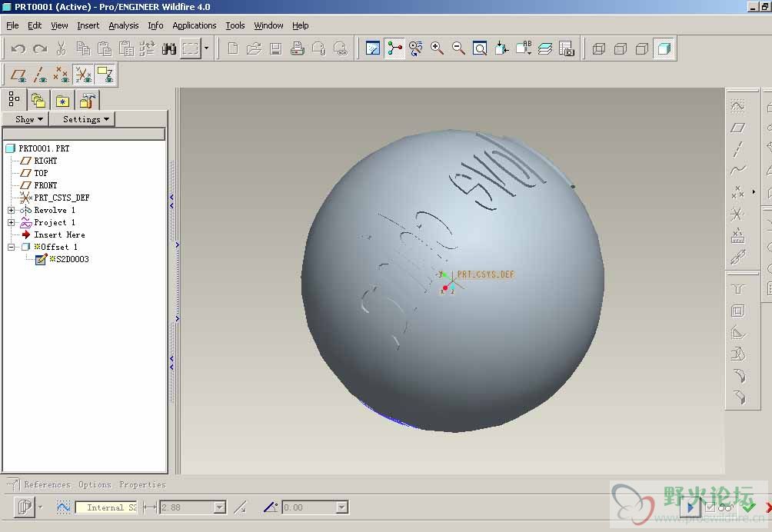The image size is (772, 532).
Task: Select the Datum Plane tool in right toolbar
Action: pyautogui.click(x=737, y=128)
